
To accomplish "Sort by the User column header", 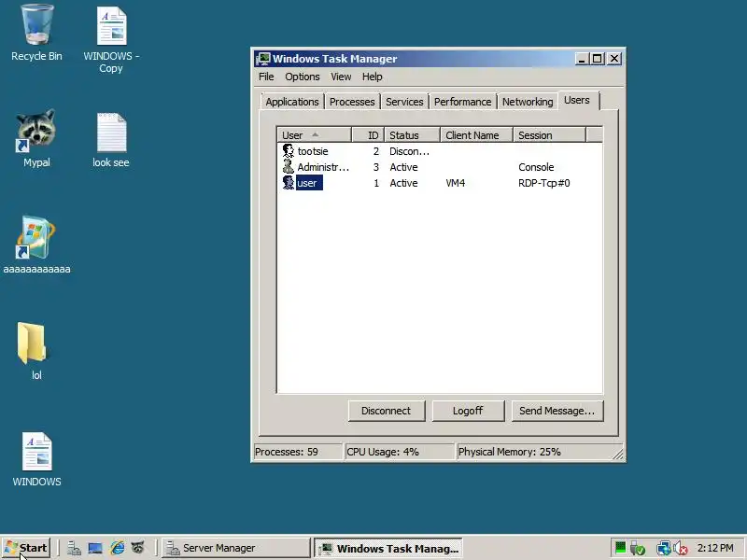I will 314,134.
